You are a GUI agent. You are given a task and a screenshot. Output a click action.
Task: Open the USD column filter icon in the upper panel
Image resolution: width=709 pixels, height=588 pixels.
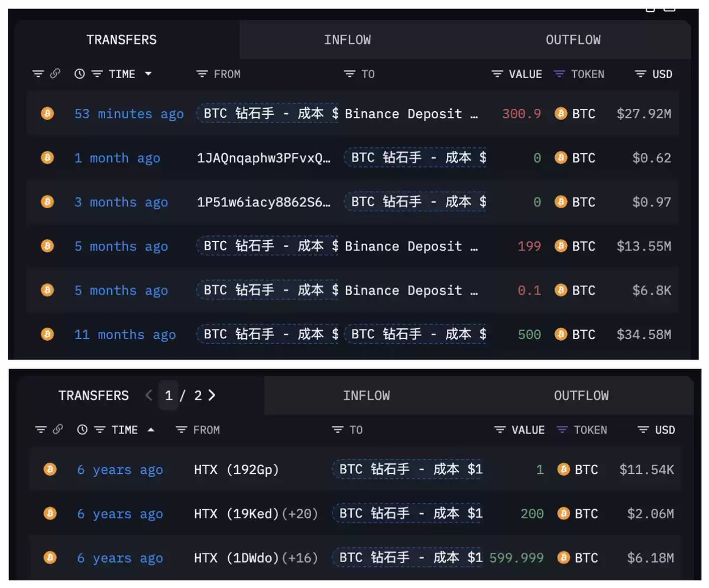(x=641, y=74)
